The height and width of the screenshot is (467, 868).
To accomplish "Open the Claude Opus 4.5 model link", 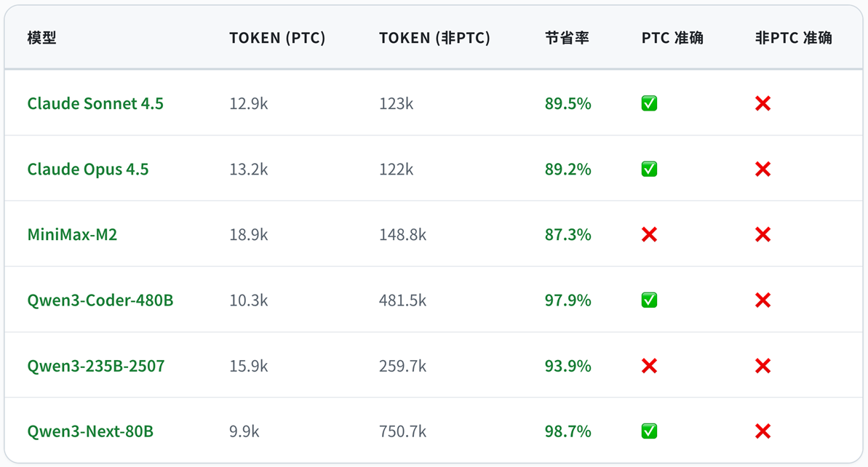I will coord(88,169).
